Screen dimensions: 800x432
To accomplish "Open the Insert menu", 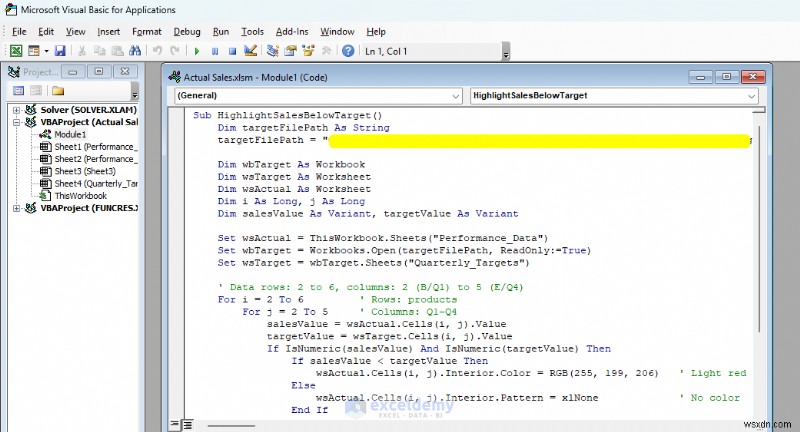I will coord(109,32).
